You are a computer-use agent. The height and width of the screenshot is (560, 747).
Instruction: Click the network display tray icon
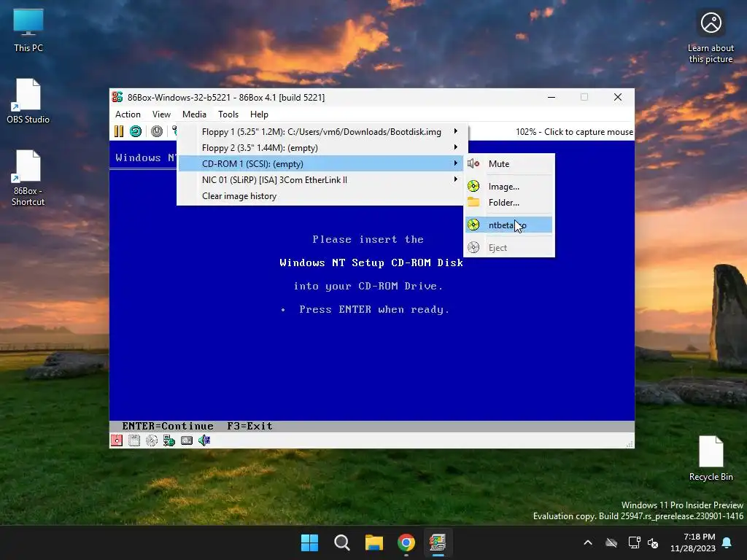[634, 542]
